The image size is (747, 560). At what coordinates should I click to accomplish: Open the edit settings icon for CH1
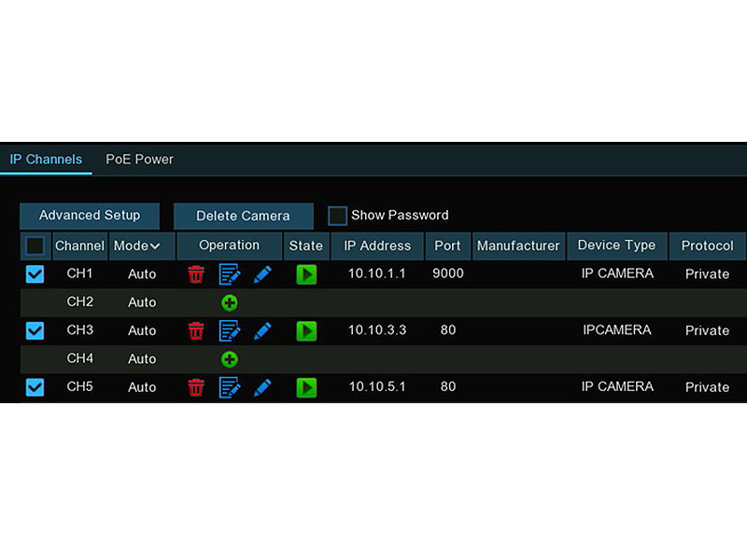pyautogui.click(x=230, y=273)
